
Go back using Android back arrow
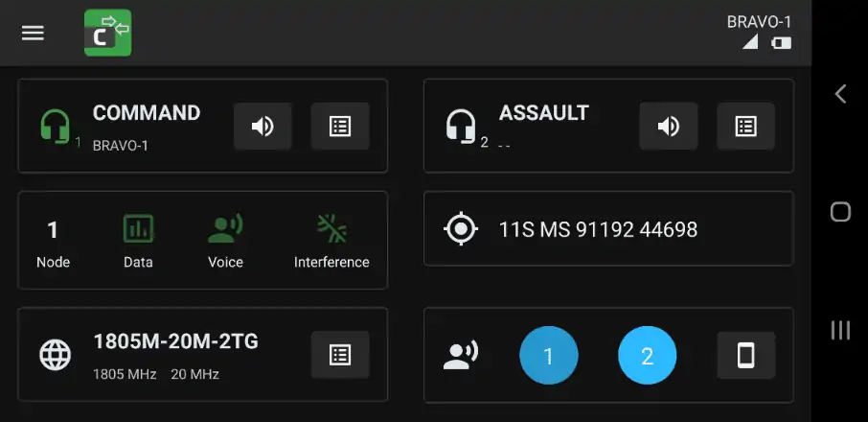click(840, 94)
